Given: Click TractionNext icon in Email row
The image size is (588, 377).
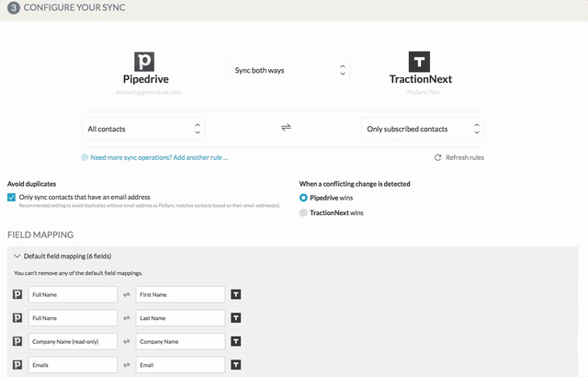Looking at the screenshot, I should point(236,365).
